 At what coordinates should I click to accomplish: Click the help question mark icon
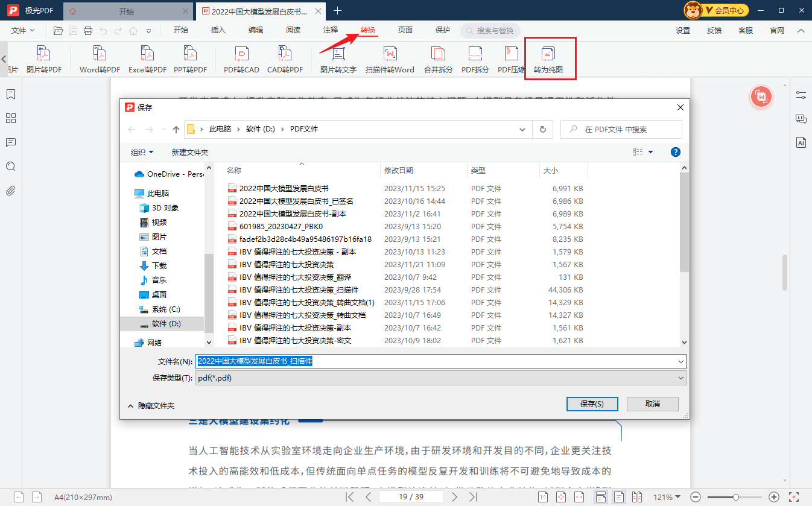676,152
